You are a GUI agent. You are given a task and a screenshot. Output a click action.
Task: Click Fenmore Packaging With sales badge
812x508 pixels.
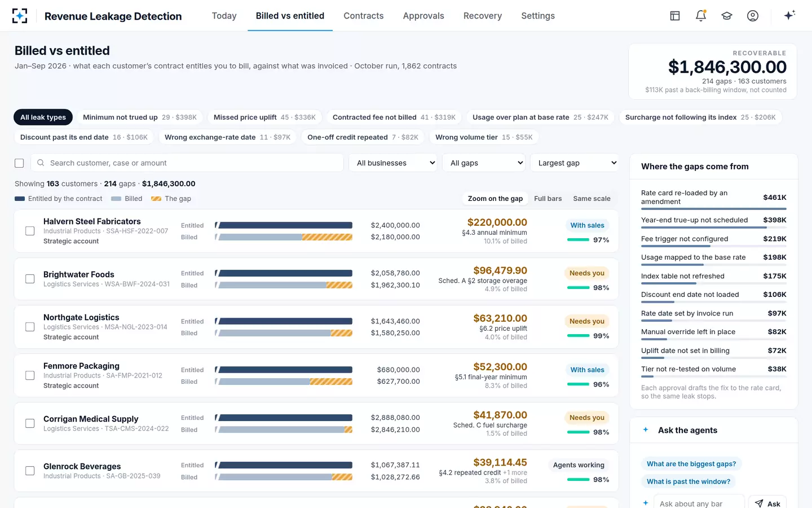587,370
